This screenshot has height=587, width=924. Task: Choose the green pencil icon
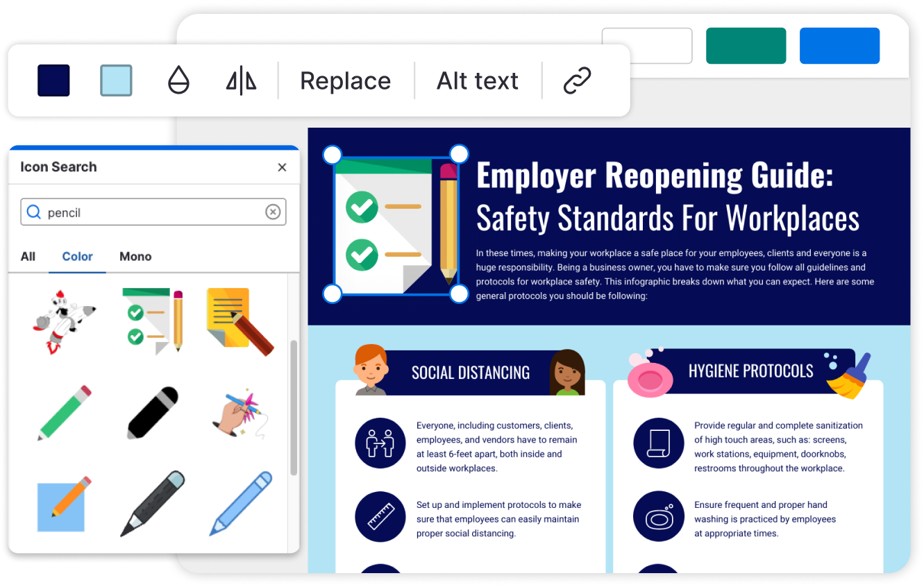63,413
